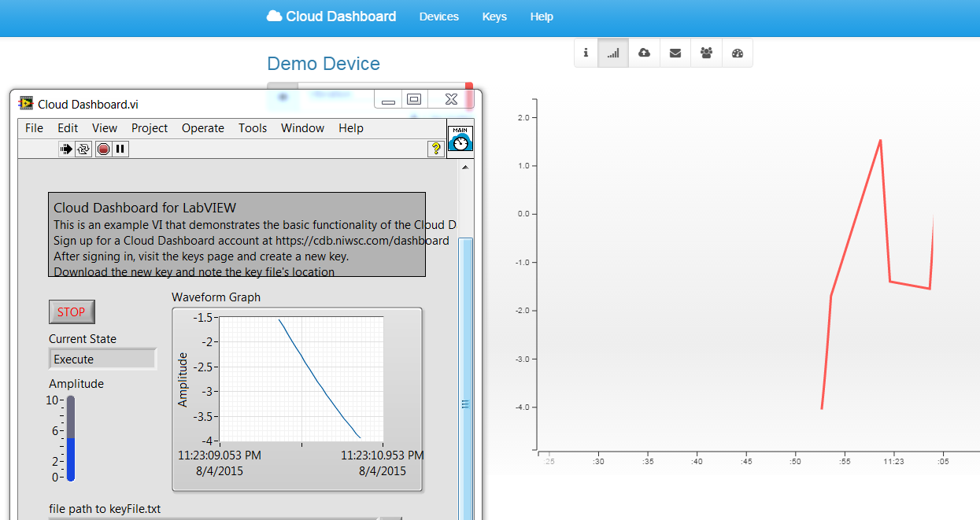Click the Run arrow in LabVIEW toolbar

(66, 149)
